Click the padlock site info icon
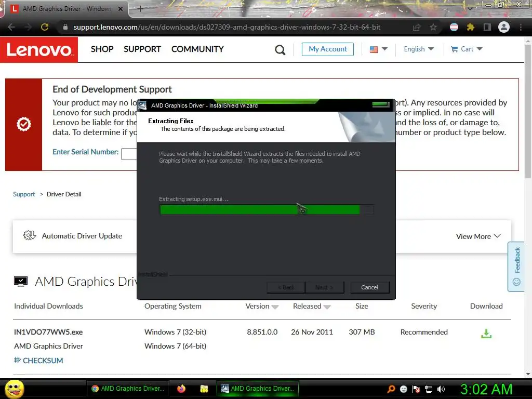This screenshot has height=399, width=532. point(65,27)
